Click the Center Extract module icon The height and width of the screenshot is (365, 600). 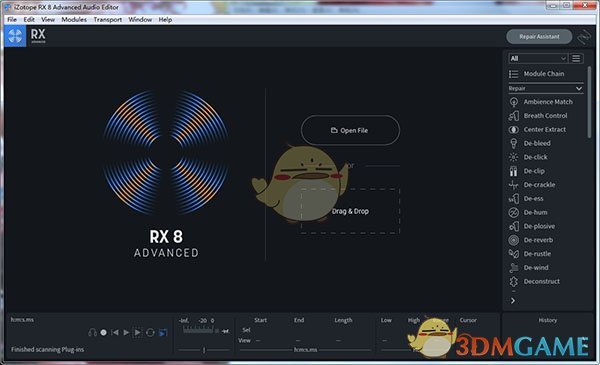coord(514,130)
